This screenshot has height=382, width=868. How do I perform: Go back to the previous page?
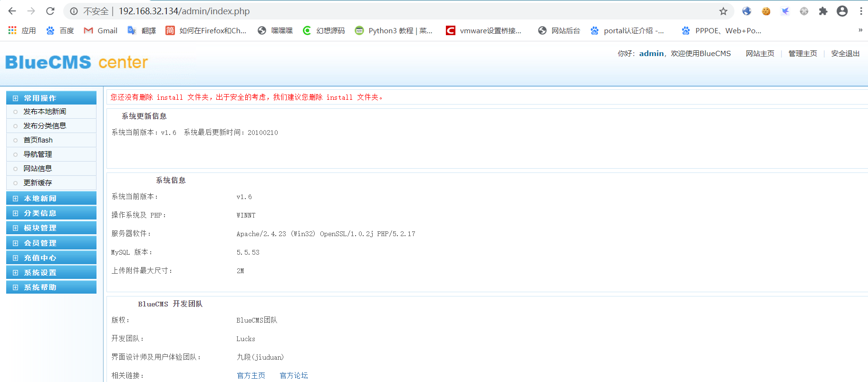click(12, 11)
